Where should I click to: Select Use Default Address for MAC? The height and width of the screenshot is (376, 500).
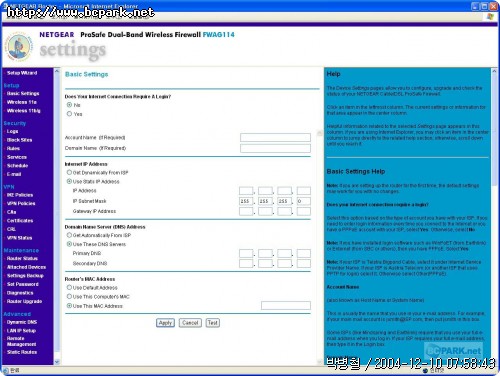(69, 287)
